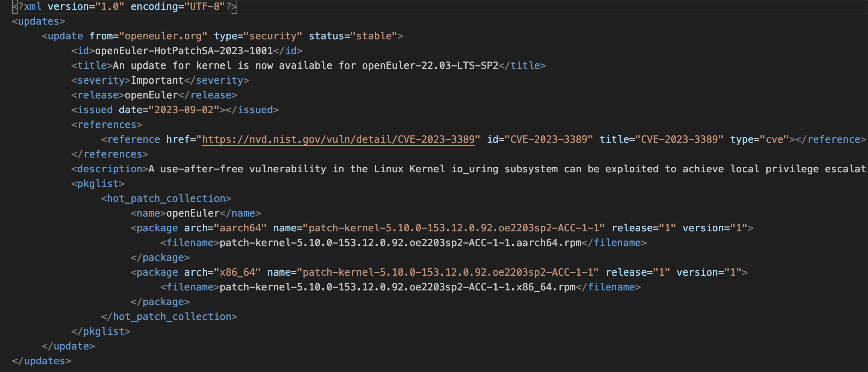Viewport: 868px width, 372px height.
Task: Click the issued date "2023-09-02" value
Action: pos(184,110)
